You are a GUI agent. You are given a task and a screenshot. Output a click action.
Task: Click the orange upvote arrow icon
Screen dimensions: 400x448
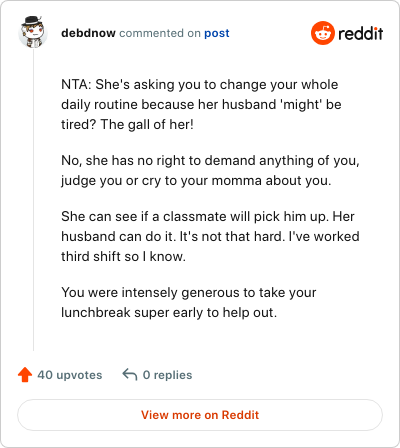(x=25, y=375)
